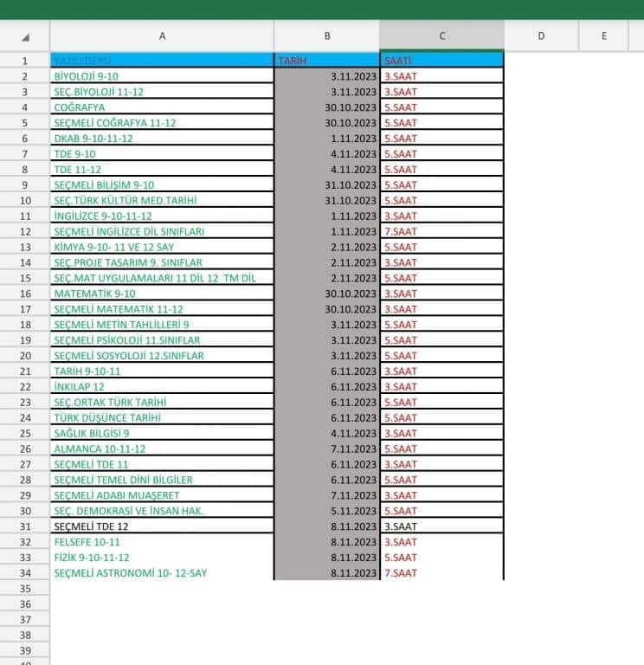Click the SAĞLIK BİLGİSİ 9 cell
The height and width of the screenshot is (665, 644).
(162, 433)
